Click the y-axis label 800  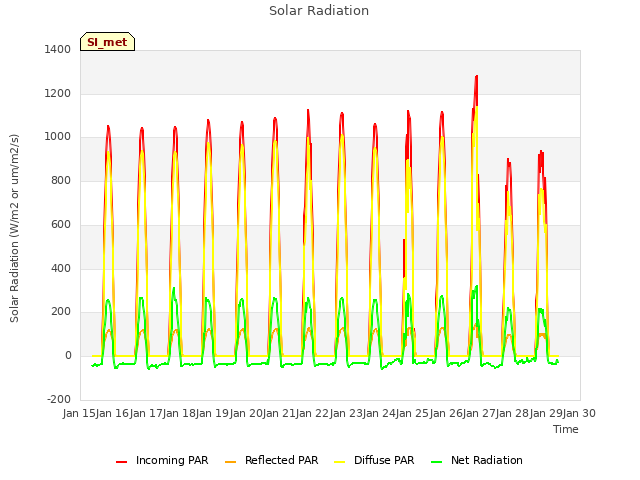(61, 180)
